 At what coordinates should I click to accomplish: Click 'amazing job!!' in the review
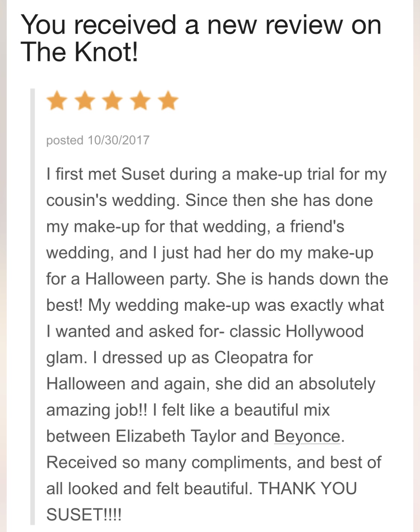97,411
